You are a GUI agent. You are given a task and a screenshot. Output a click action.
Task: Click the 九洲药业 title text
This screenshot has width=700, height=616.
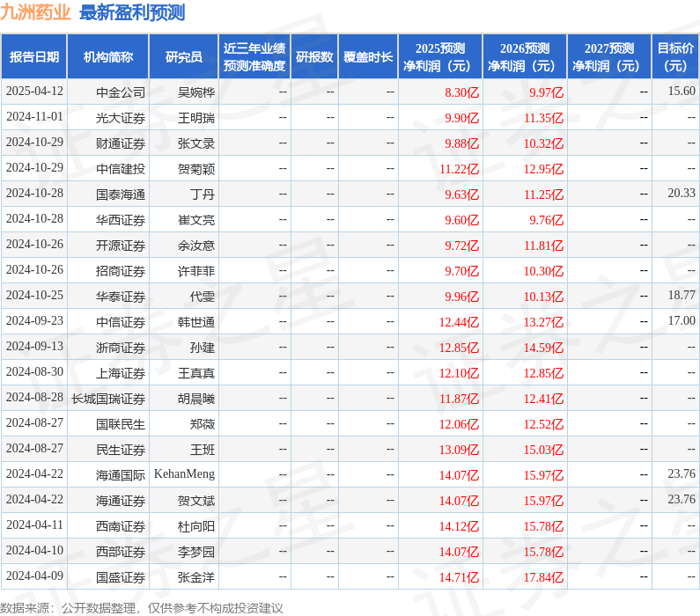(x=35, y=12)
